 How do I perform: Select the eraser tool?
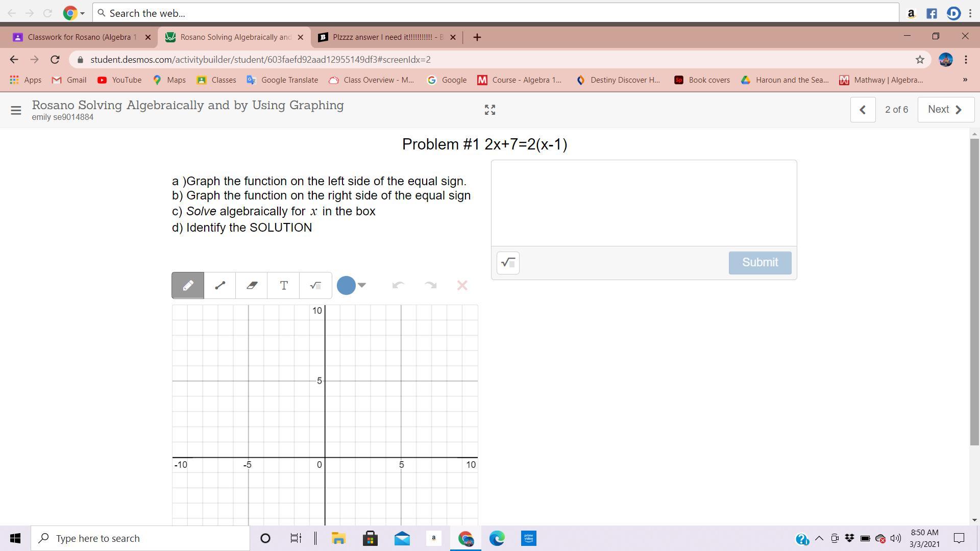252,285
